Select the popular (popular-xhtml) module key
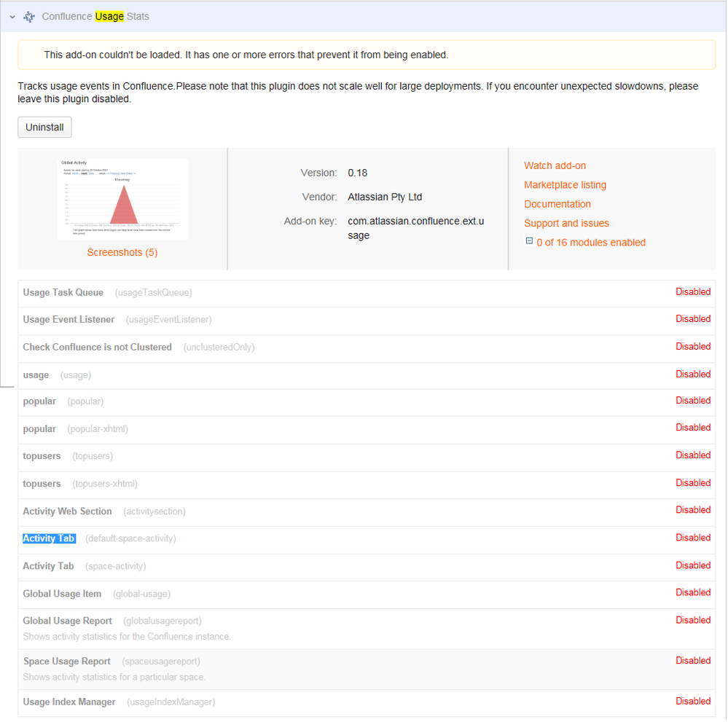Viewport: 728px width, 722px height. tap(98, 429)
